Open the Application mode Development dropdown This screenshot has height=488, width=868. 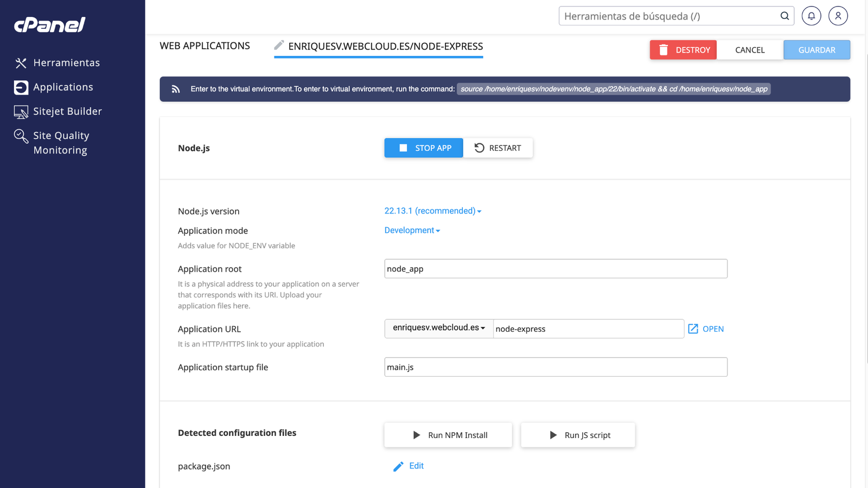tap(412, 230)
